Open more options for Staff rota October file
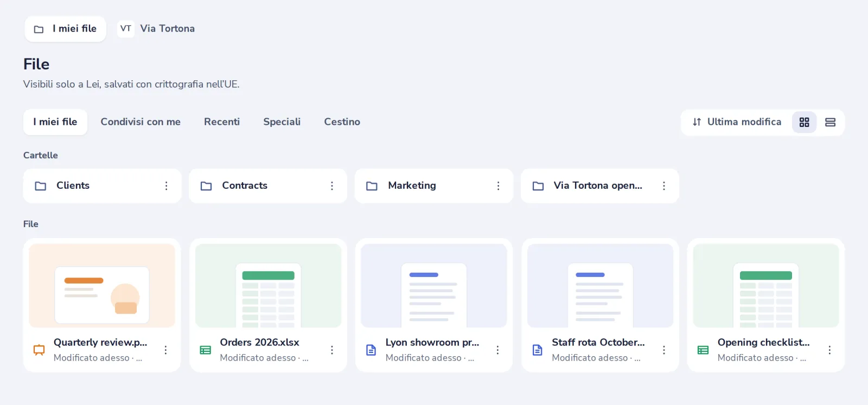The image size is (868, 405). [663, 350]
